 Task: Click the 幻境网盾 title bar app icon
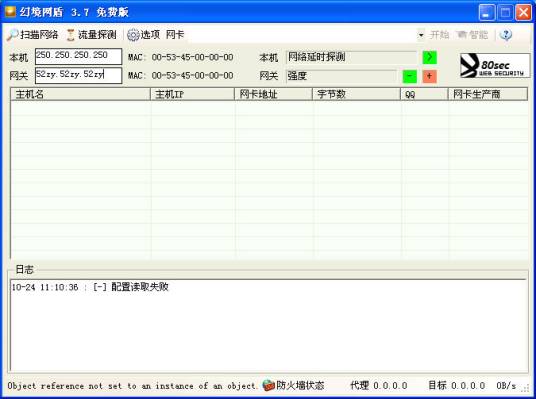(x=10, y=11)
